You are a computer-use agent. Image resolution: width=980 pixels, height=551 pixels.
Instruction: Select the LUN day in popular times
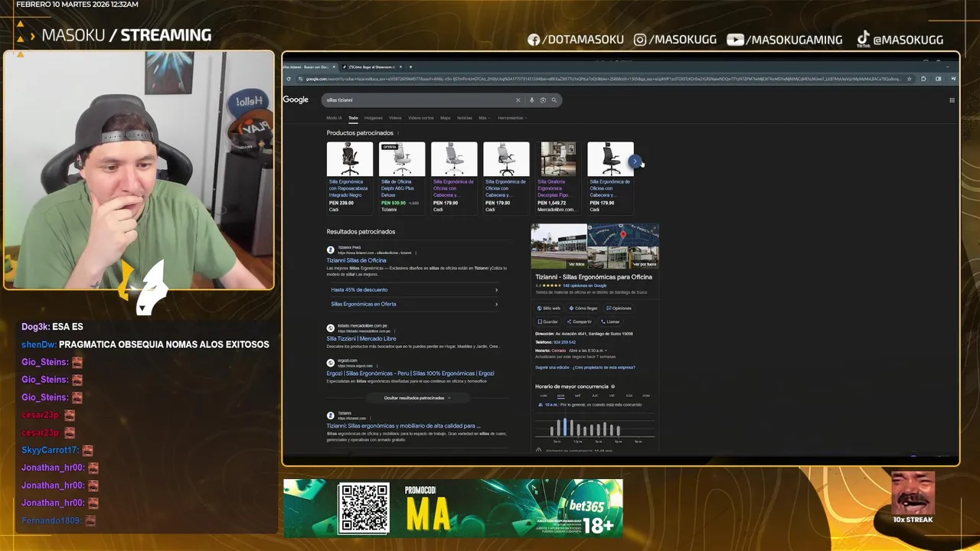(544, 396)
